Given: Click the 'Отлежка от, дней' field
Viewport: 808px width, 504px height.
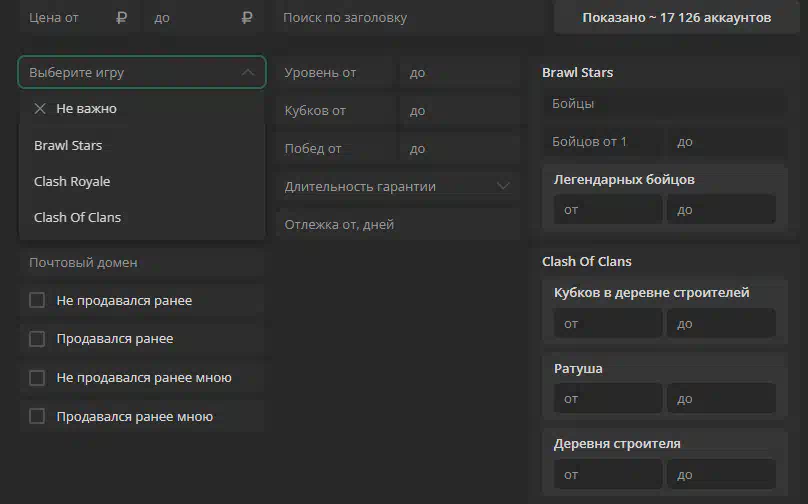Looking at the screenshot, I should [397, 224].
